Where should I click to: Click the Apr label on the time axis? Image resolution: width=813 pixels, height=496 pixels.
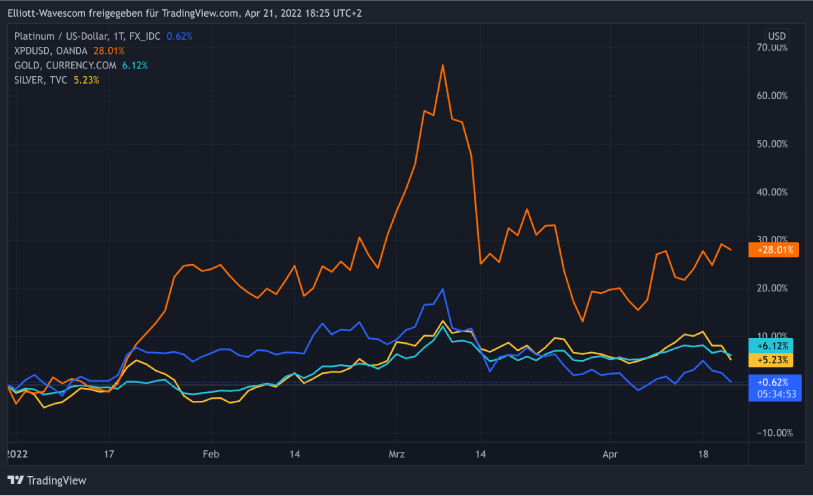[610, 453]
